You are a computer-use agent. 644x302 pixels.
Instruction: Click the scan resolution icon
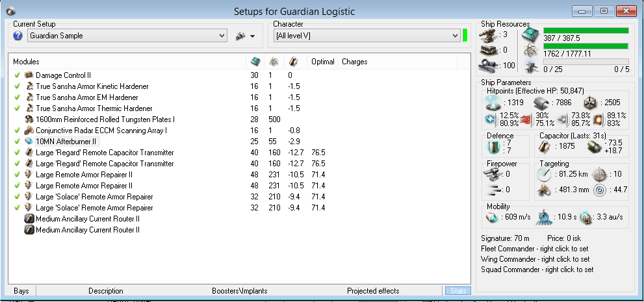coord(545,190)
